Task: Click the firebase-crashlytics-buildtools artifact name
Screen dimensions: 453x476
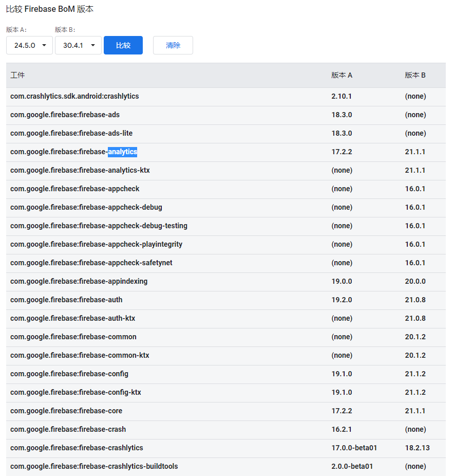Action: click(x=94, y=467)
